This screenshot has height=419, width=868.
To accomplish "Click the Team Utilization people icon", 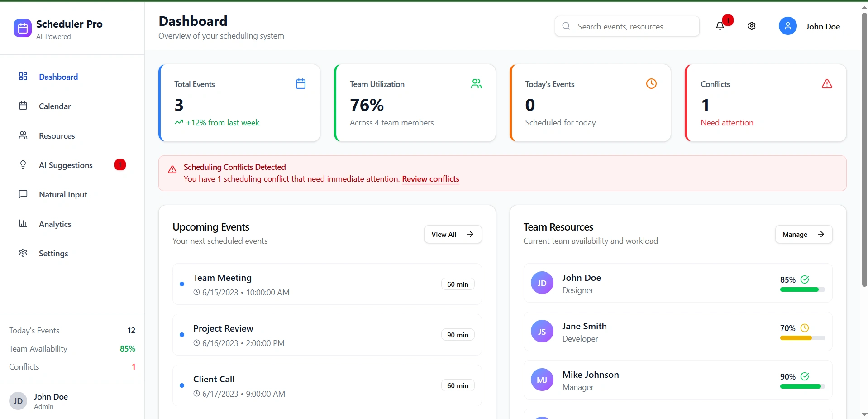I will [476, 84].
